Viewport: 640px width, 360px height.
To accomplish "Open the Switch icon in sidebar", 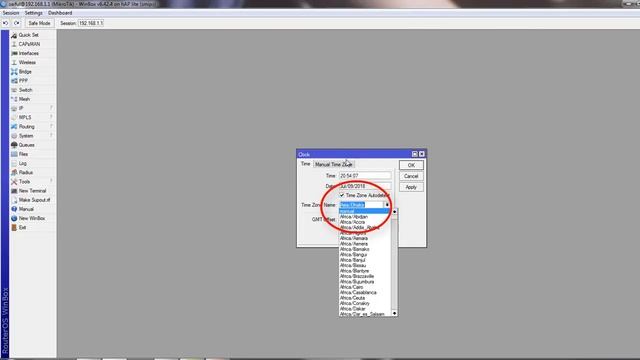I will click(x=14, y=90).
